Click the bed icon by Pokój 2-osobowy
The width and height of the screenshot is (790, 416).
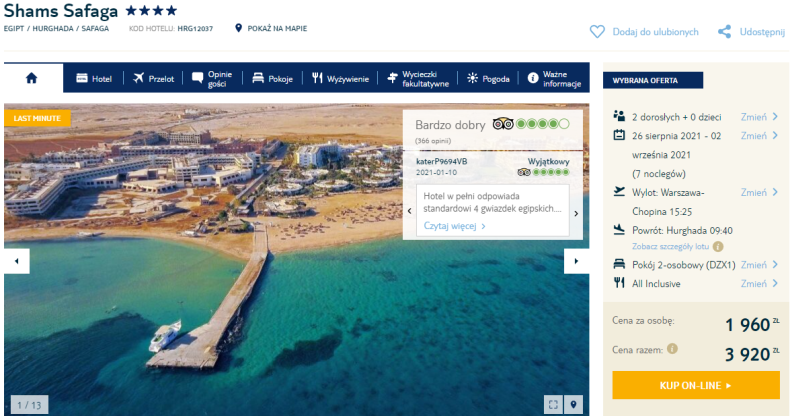coord(619,264)
